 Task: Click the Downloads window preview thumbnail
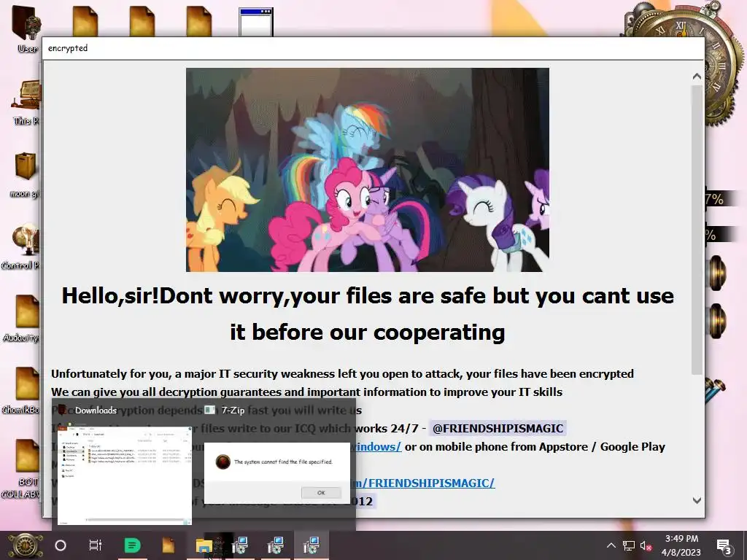click(124, 475)
